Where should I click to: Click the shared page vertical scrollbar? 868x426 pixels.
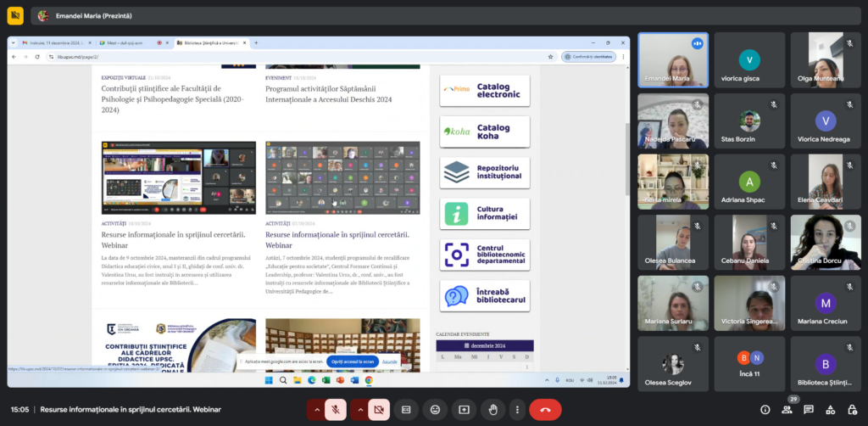[x=626, y=159]
